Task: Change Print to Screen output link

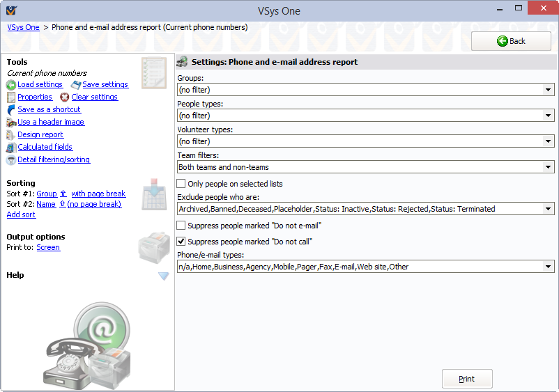Action: pyautogui.click(x=48, y=248)
